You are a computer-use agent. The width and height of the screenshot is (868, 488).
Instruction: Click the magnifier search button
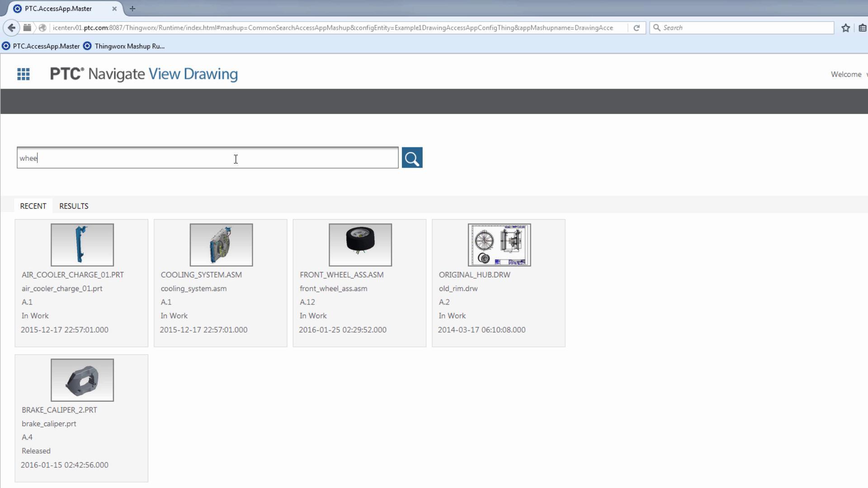(x=412, y=158)
